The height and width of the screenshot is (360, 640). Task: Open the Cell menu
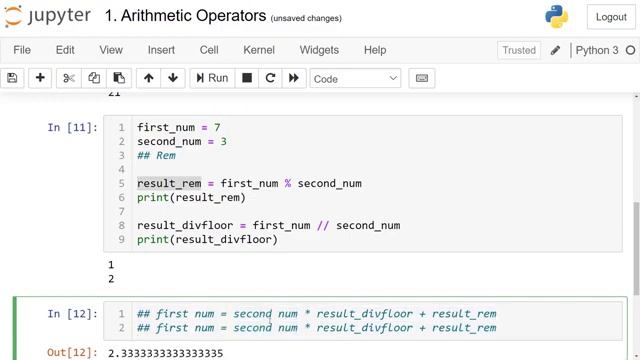(209, 50)
